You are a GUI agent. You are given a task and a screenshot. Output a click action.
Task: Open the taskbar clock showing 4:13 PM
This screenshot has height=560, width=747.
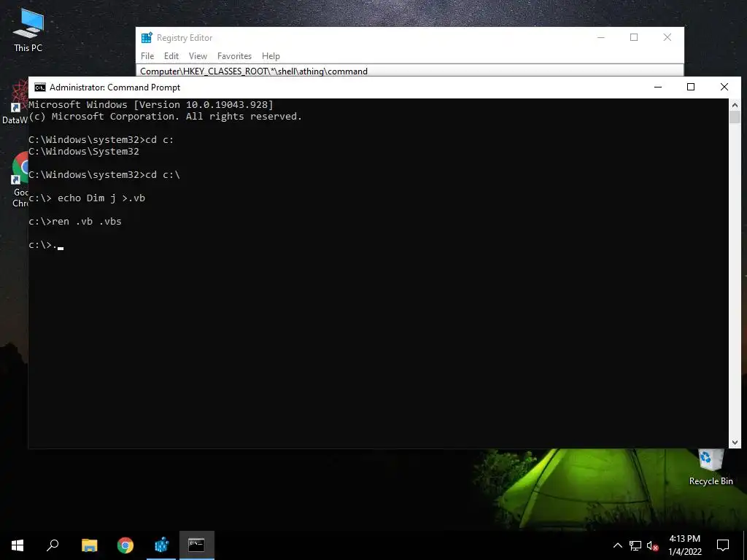pyautogui.click(x=684, y=545)
